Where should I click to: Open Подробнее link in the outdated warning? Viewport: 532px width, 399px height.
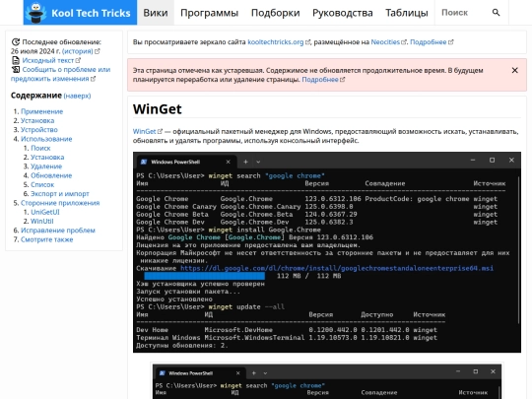coord(320,80)
